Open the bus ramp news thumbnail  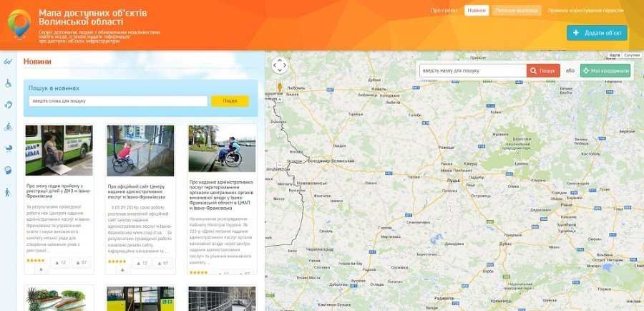click(59, 150)
